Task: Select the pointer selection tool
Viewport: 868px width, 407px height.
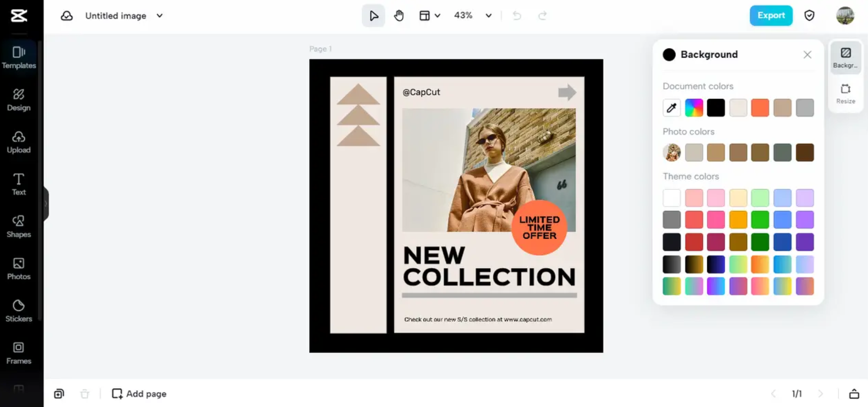Action: click(373, 16)
